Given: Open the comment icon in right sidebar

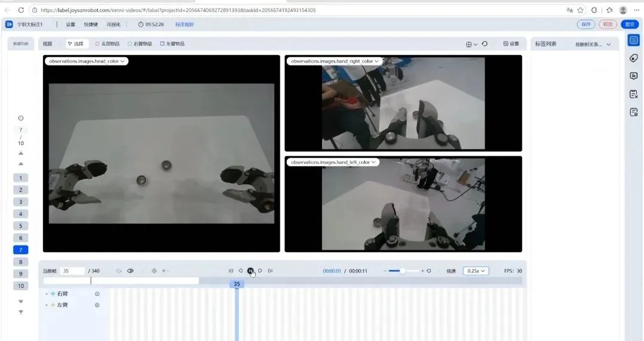Looking at the screenshot, I should click(634, 76).
